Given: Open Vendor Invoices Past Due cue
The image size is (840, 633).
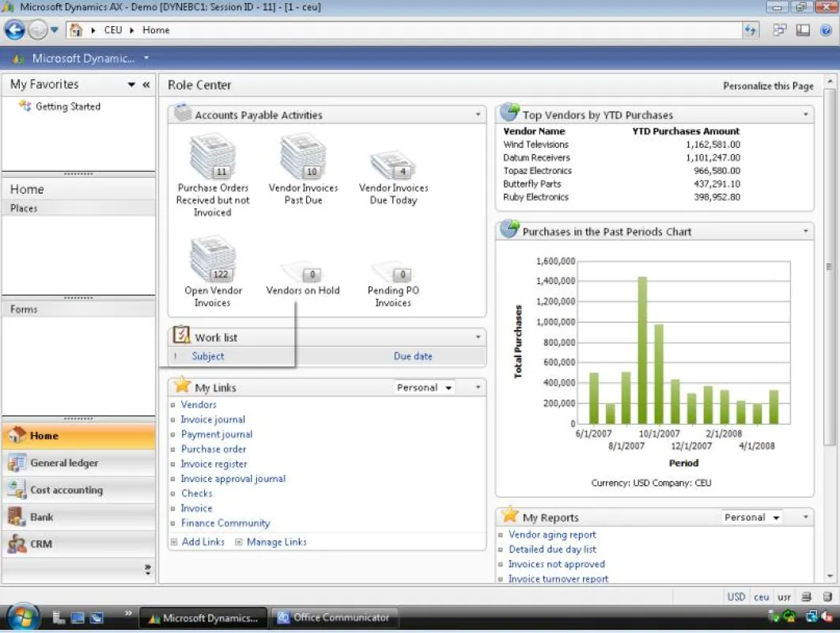Looking at the screenshot, I should pos(303,169).
